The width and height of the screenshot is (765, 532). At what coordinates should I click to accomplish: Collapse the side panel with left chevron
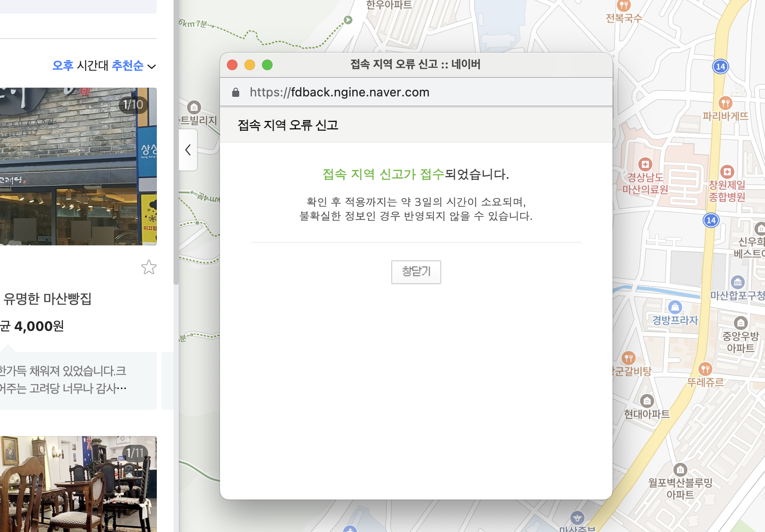coord(188,150)
